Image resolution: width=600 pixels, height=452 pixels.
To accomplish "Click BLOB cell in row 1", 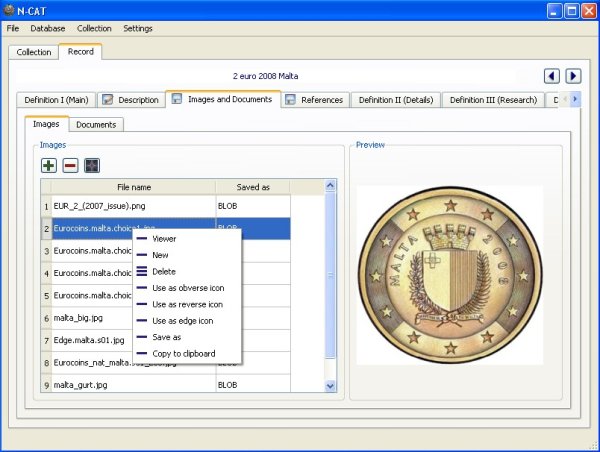I will click(x=253, y=206).
